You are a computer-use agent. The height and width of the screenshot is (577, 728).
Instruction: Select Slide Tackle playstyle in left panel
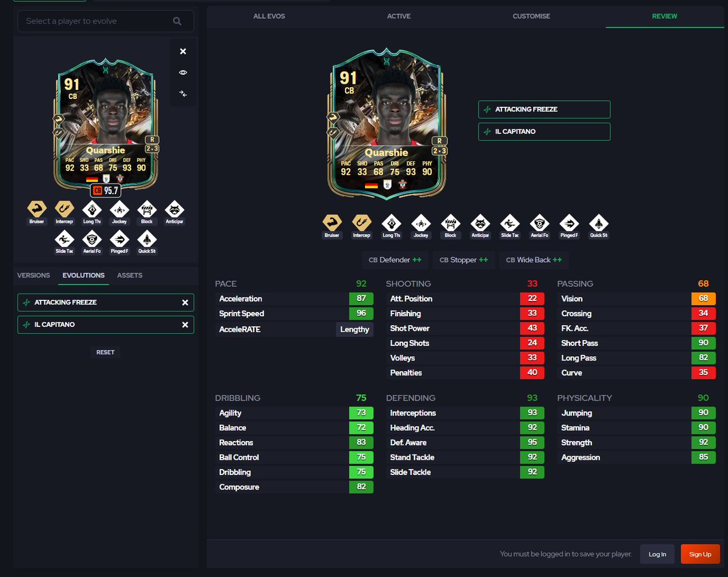click(x=64, y=242)
